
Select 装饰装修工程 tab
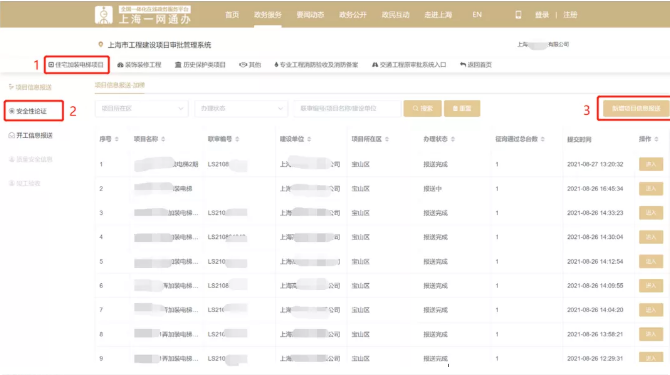[x=139, y=65]
